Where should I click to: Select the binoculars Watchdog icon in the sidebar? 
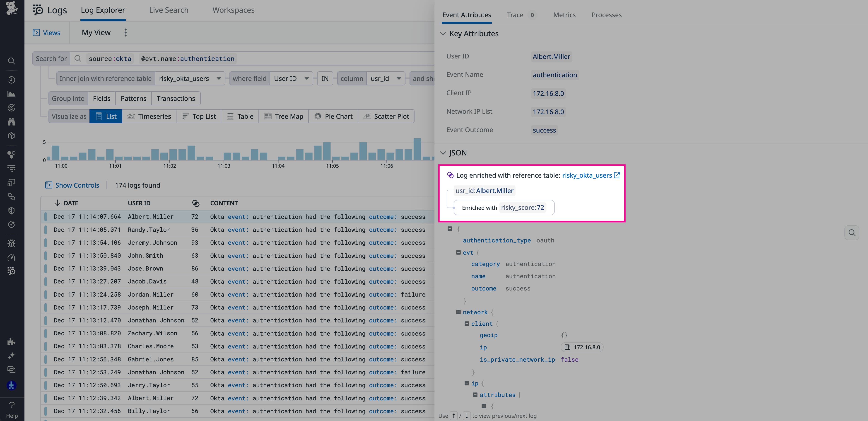[11, 122]
